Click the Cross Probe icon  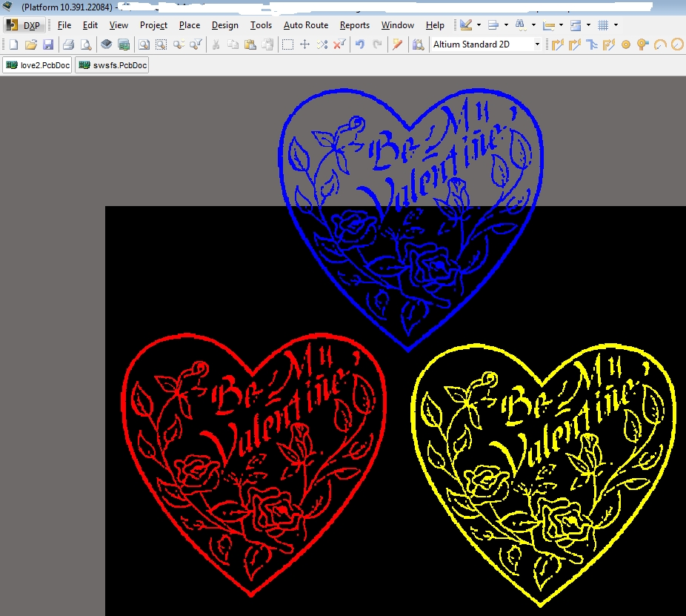click(x=397, y=44)
